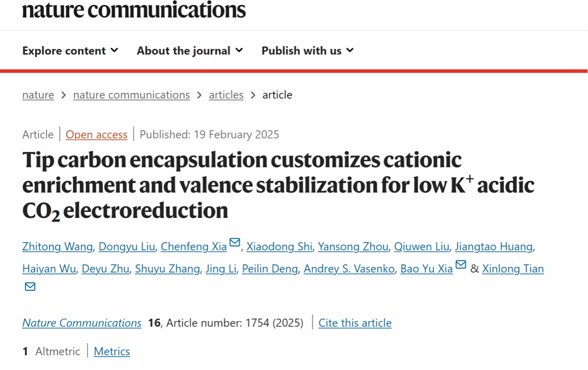Click the Open access link

[96, 135]
